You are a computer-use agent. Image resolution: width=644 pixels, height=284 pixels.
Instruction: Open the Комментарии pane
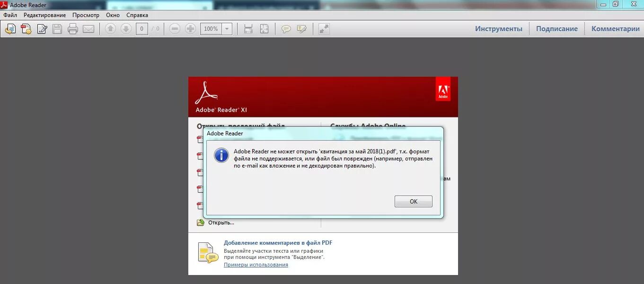click(x=615, y=29)
